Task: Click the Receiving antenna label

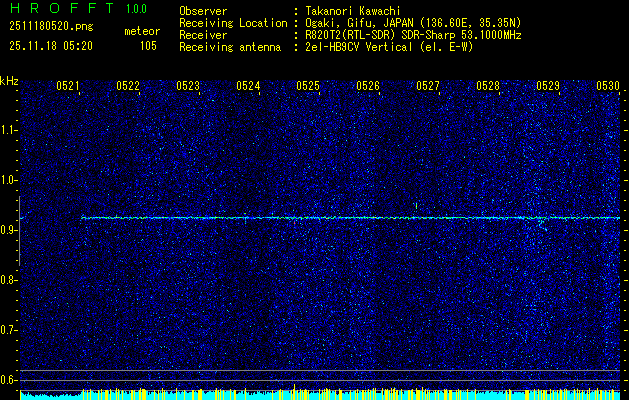Action: pyautogui.click(x=230, y=47)
